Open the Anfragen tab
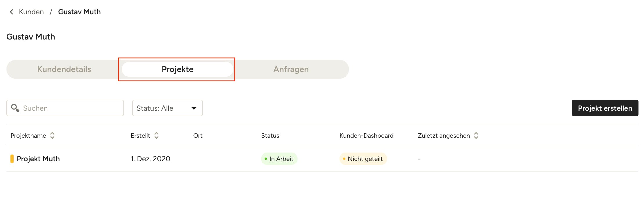Screen dimensions: 644x208 (291, 69)
